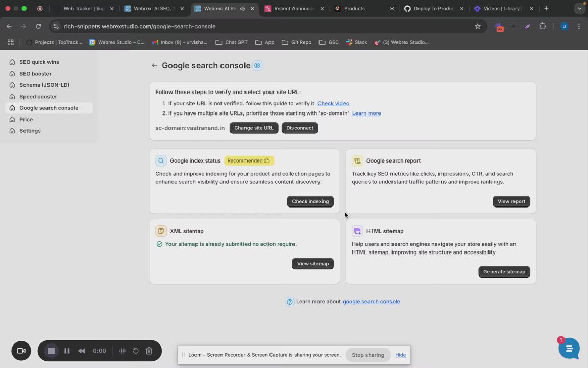Restart the Loom recording

(136, 351)
